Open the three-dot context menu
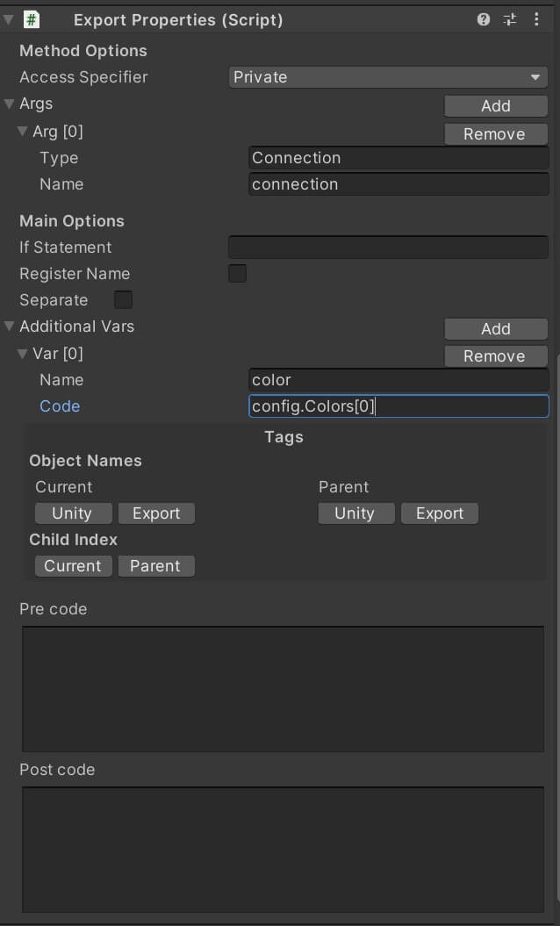Screen dimensions: 560x926 (x=536, y=18)
